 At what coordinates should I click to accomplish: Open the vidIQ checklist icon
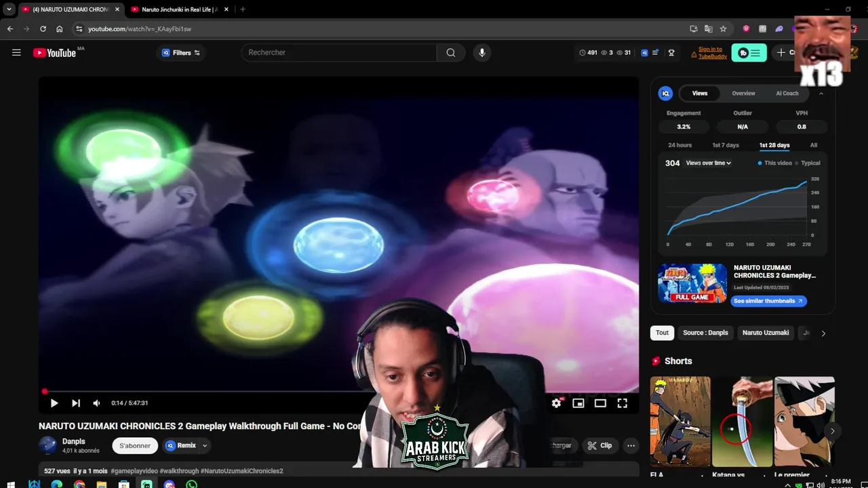coord(655,52)
